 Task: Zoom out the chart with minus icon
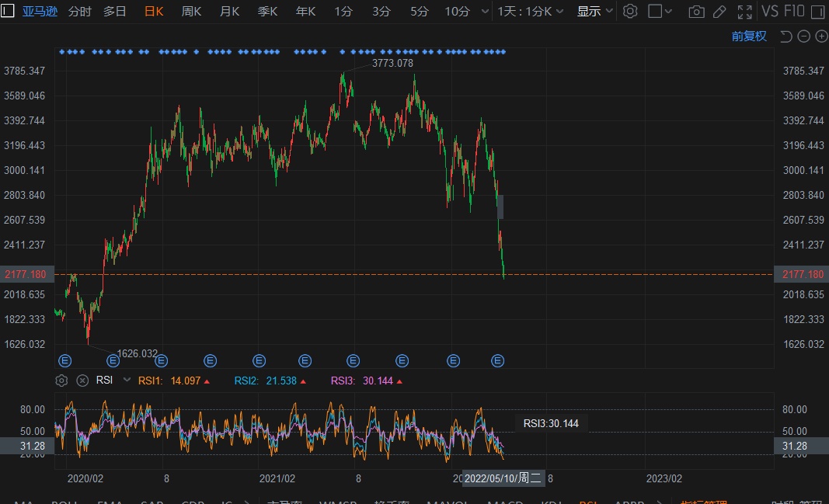pyautogui.click(x=803, y=36)
